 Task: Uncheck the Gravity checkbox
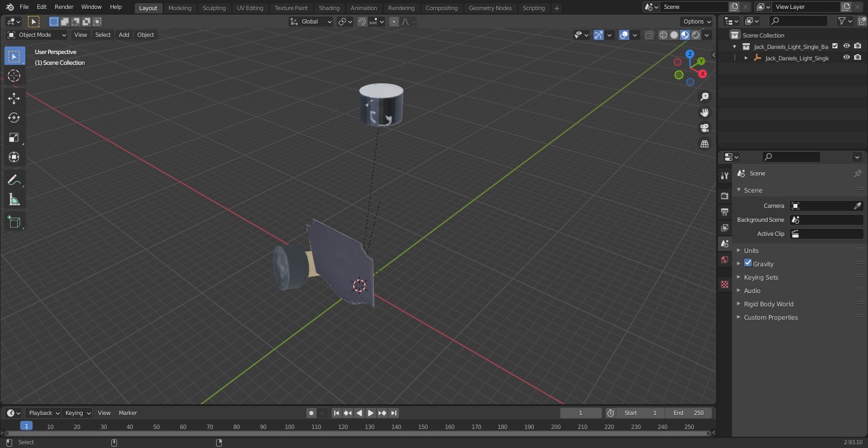[x=748, y=263]
